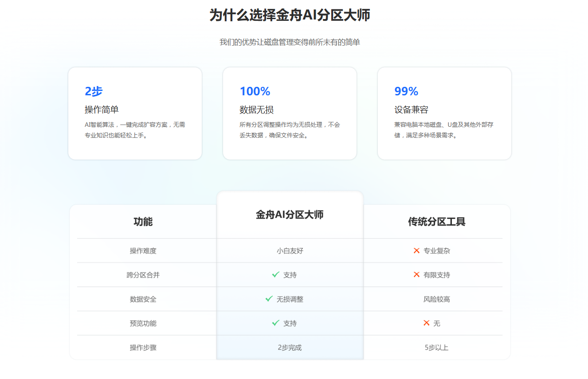This screenshot has width=588, height=379.
Task: Click the blue 99% figure
Action: (406, 91)
